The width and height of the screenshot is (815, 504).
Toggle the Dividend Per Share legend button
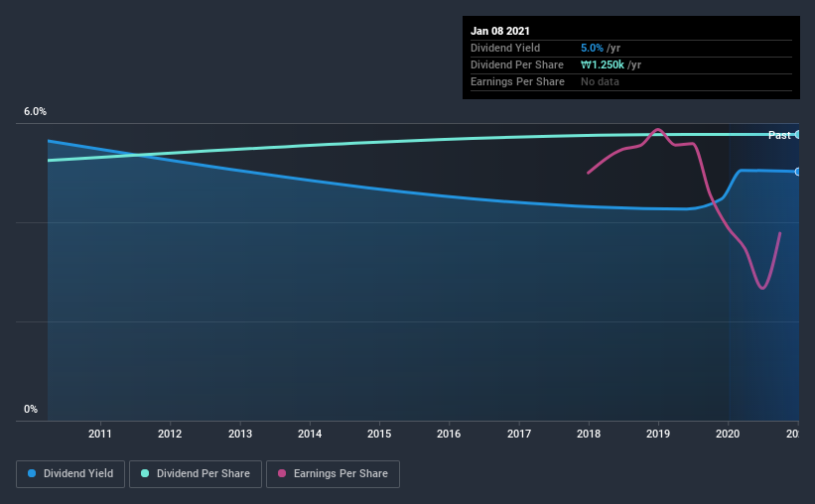pos(196,474)
